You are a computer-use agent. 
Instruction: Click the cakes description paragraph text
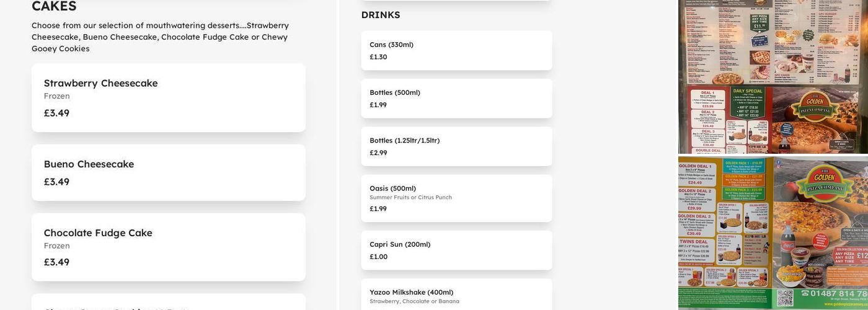tap(160, 37)
